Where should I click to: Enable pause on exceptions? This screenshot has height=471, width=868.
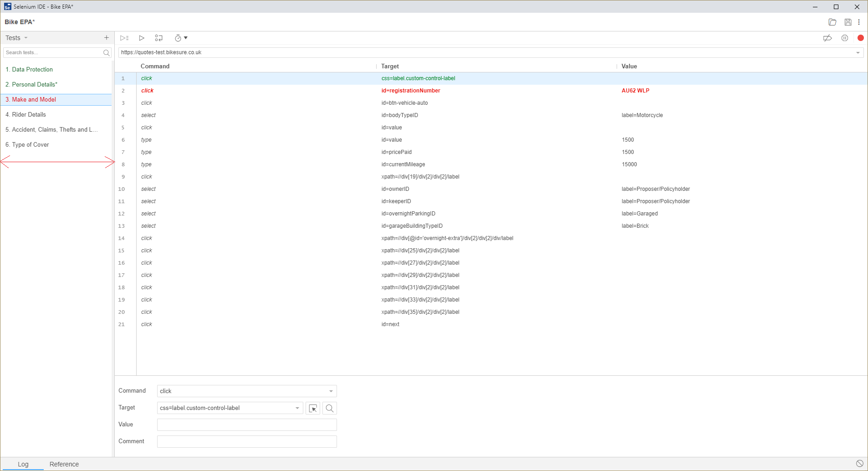(845, 38)
